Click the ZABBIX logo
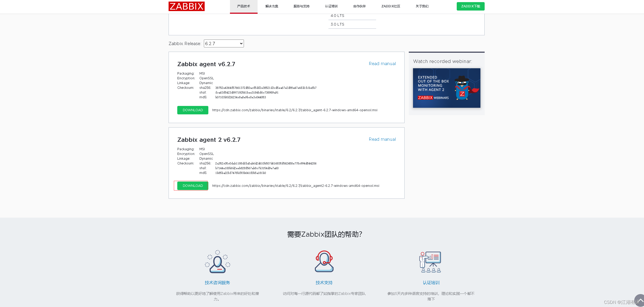644x307 pixels. (x=186, y=6)
